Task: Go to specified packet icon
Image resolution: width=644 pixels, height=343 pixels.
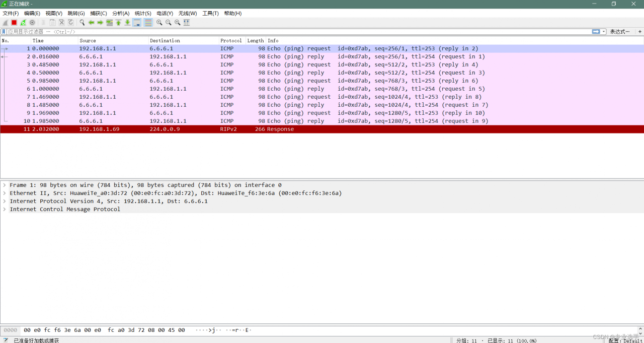Action: (109, 23)
